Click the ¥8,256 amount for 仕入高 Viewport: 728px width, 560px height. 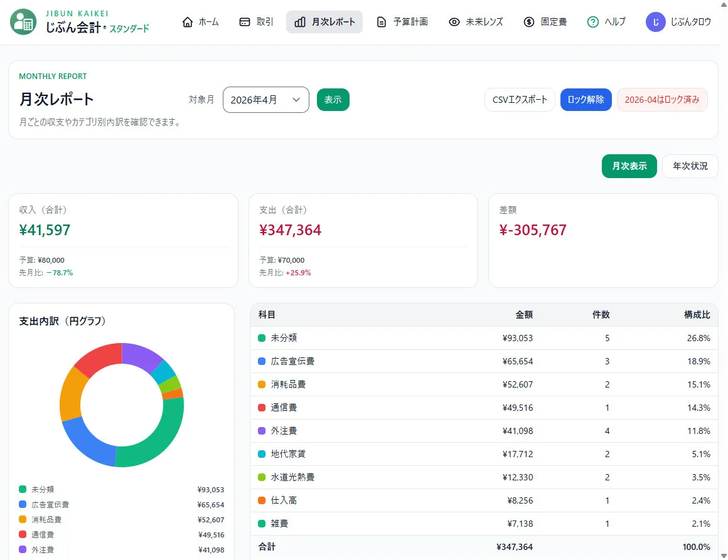tap(520, 500)
